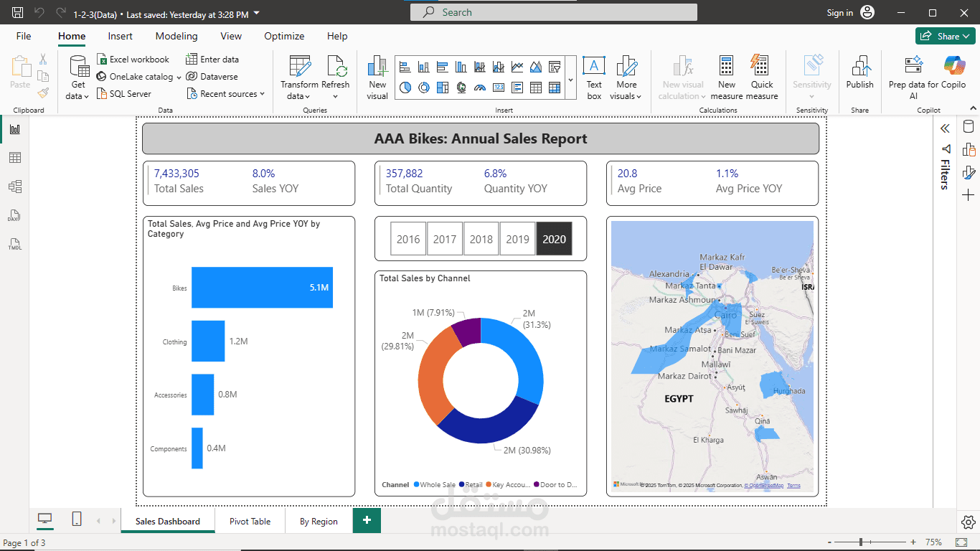This screenshot has height=551, width=980.
Task: Open Settings gear at bottom right
Action: coord(968,522)
